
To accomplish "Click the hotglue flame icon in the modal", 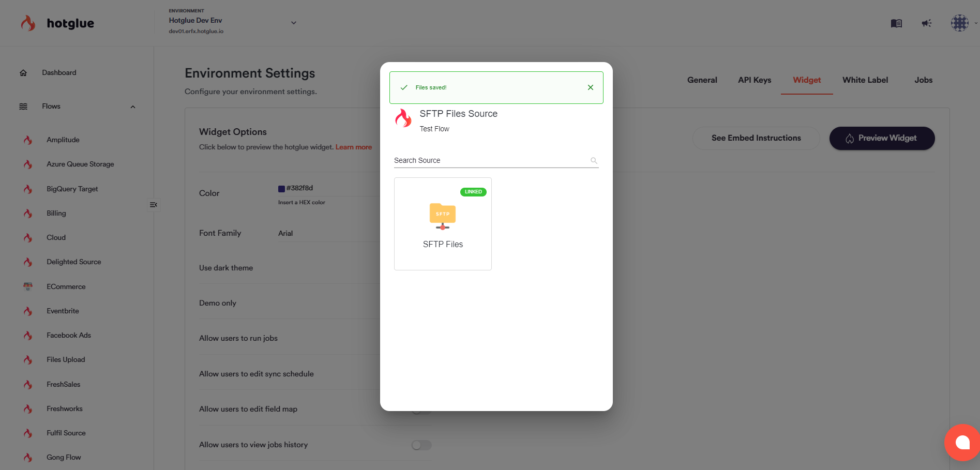I will [x=403, y=118].
